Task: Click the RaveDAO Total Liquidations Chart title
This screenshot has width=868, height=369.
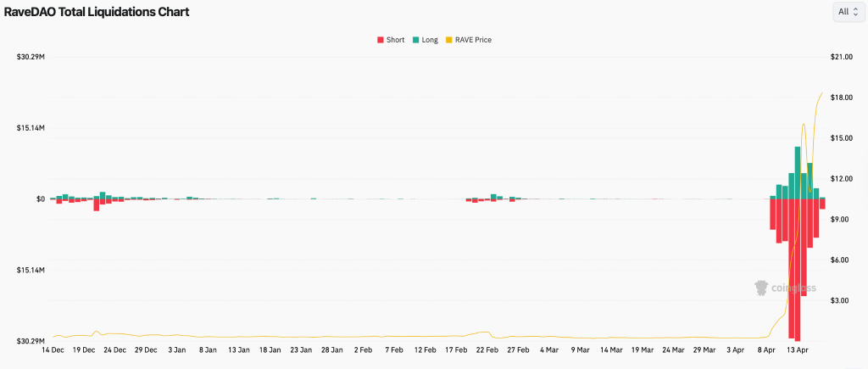Action: point(97,12)
